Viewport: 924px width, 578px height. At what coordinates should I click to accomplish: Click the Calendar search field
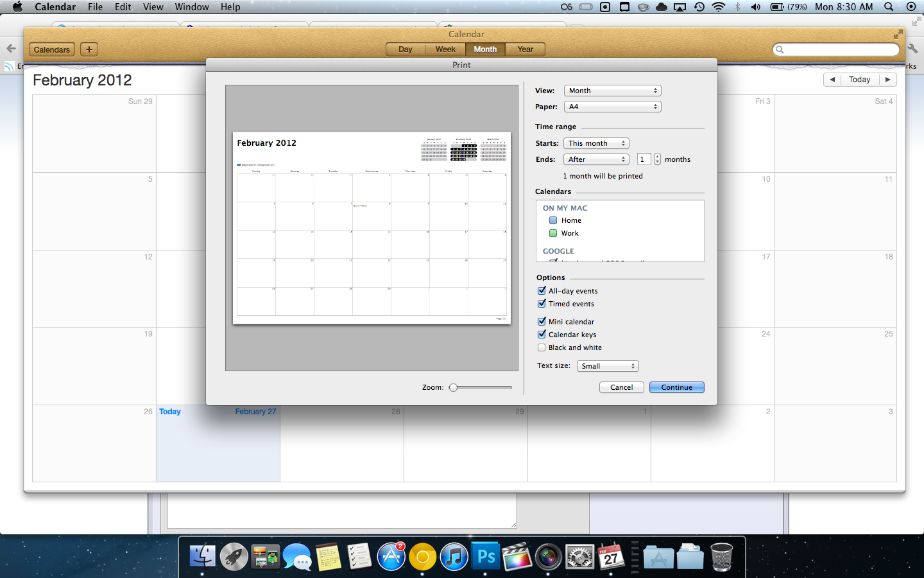tap(835, 49)
